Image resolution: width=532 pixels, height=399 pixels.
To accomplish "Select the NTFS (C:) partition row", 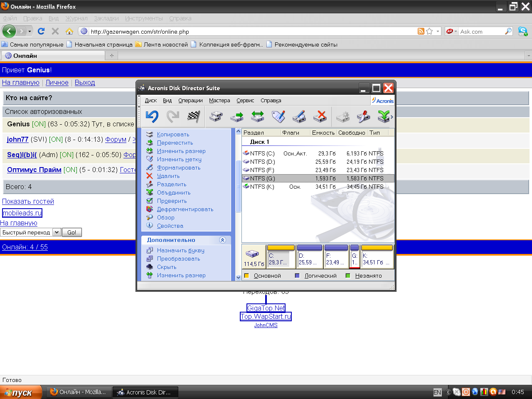I will coord(318,153).
